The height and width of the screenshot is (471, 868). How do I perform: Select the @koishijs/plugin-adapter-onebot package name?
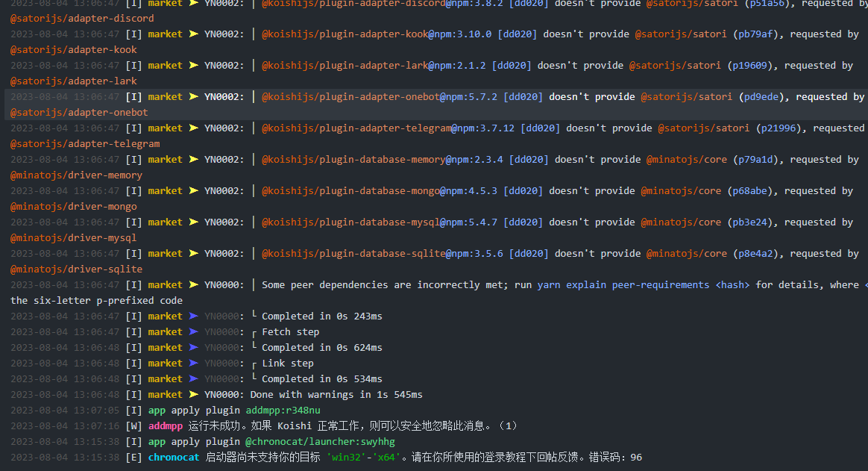pyautogui.click(x=350, y=96)
